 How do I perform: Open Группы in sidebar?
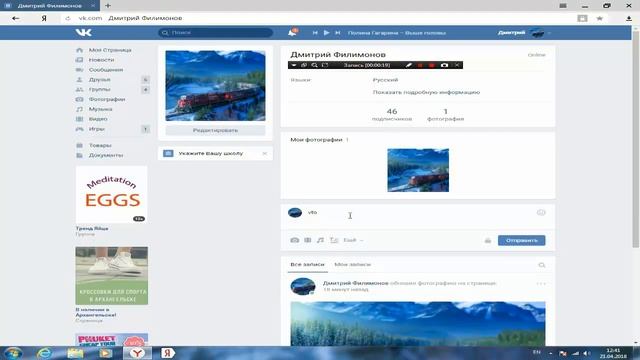tap(100, 89)
